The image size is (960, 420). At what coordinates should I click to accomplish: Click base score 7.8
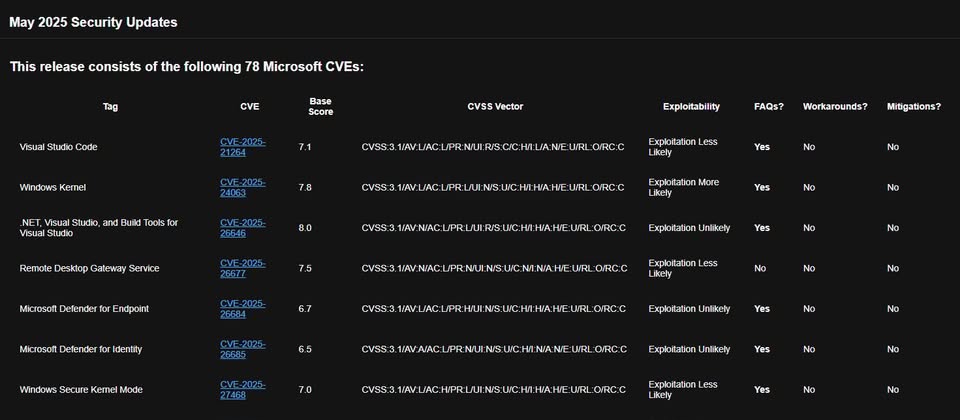click(305, 187)
